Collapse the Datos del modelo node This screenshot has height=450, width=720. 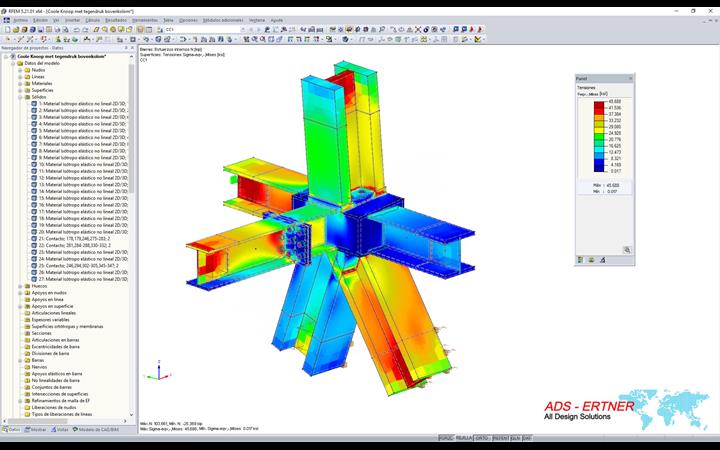click(x=13, y=63)
